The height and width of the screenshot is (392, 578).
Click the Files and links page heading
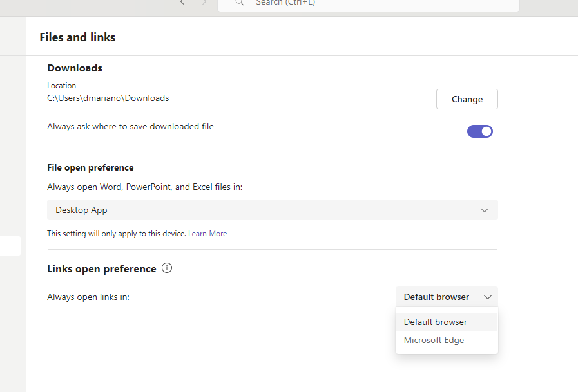77,37
